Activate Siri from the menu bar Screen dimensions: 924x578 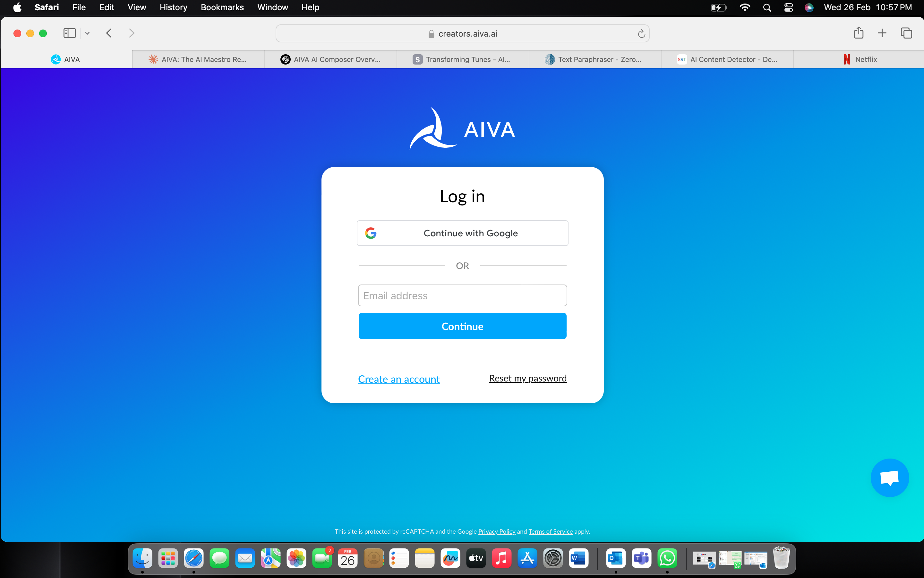[x=809, y=7]
